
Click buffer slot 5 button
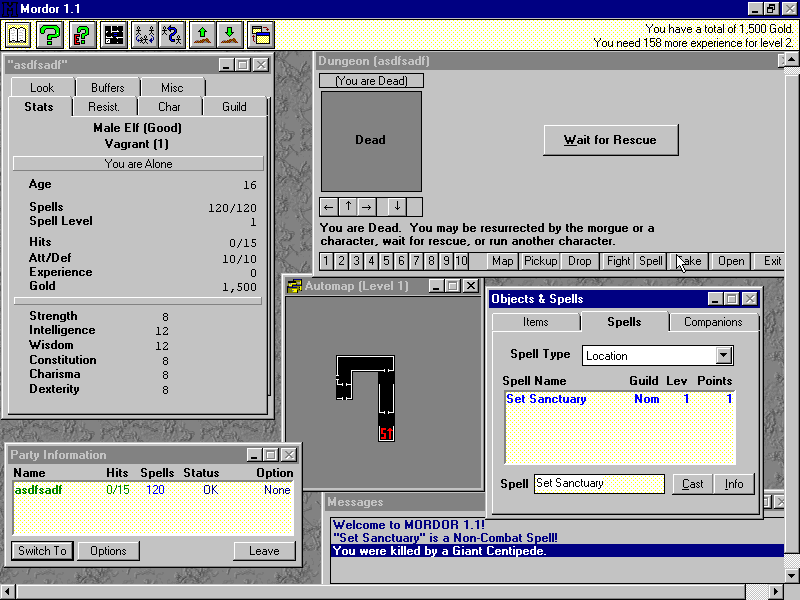tap(386, 261)
